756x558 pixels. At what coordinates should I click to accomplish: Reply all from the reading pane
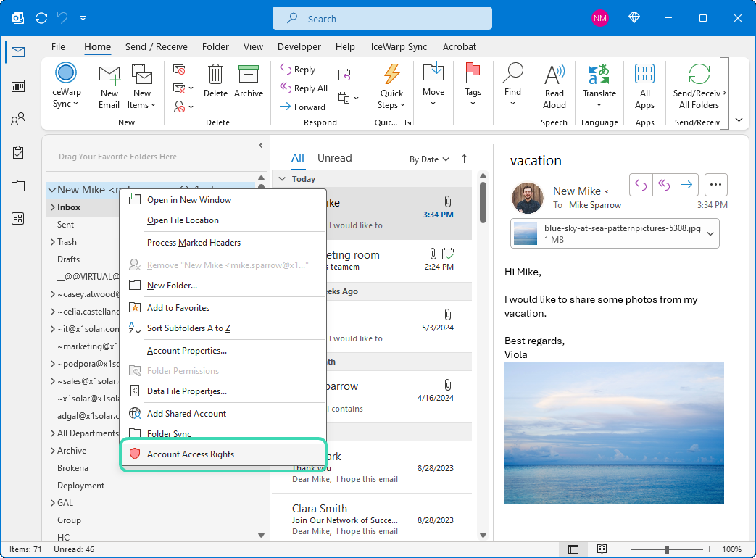click(x=664, y=185)
